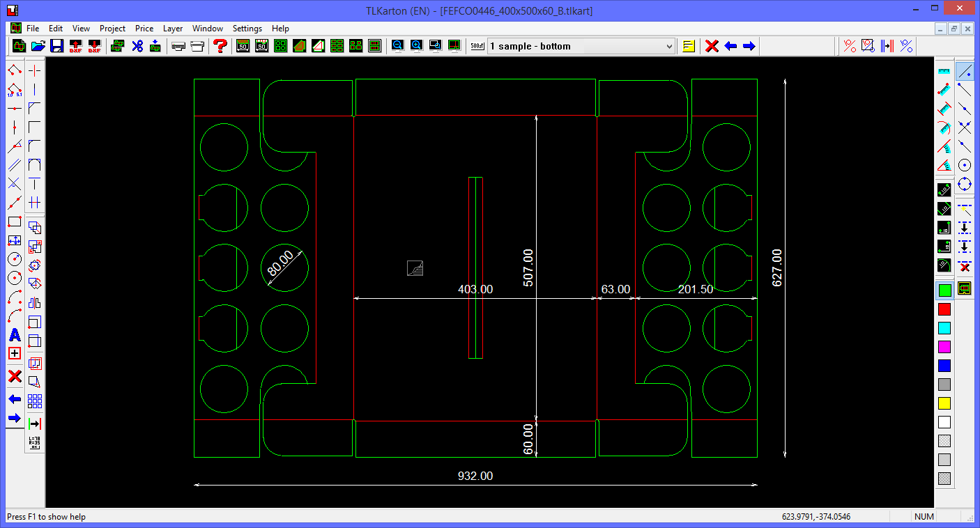Click the blue circle center snap icon
The image size is (980, 528).
point(965,165)
